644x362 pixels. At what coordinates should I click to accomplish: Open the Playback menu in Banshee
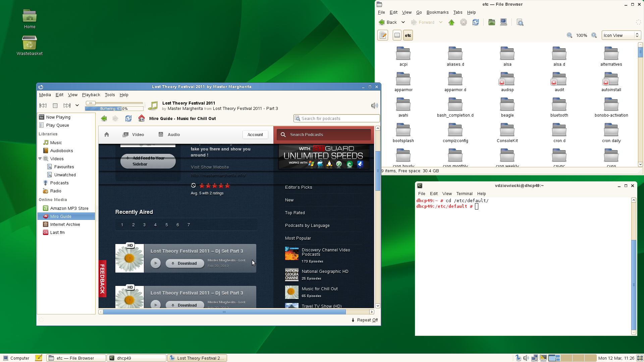coord(91,95)
